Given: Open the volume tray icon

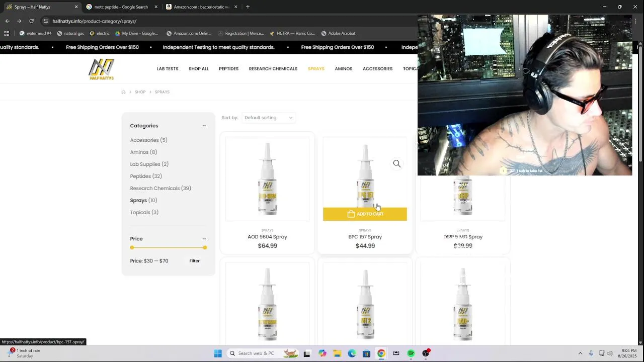Looking at the screenshot, I should (x=610, y=353).
